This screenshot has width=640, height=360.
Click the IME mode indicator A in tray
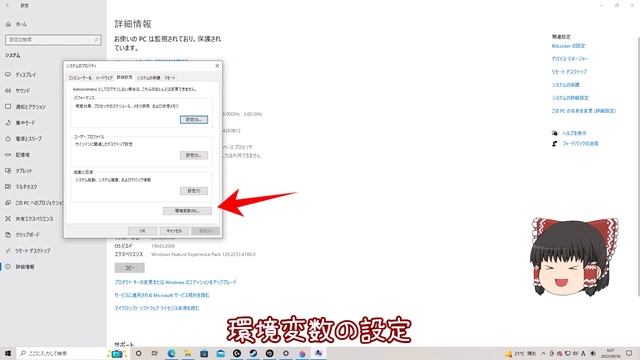point(584,353)
